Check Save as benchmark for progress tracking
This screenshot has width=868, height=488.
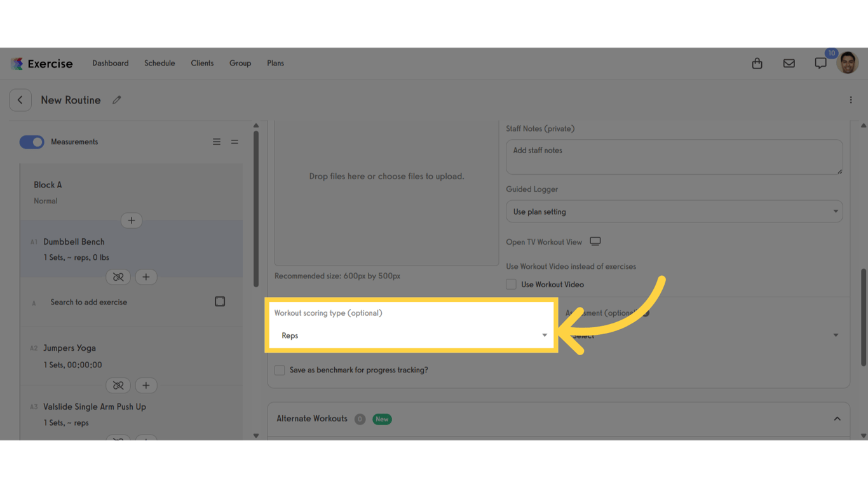click(280, 369)
